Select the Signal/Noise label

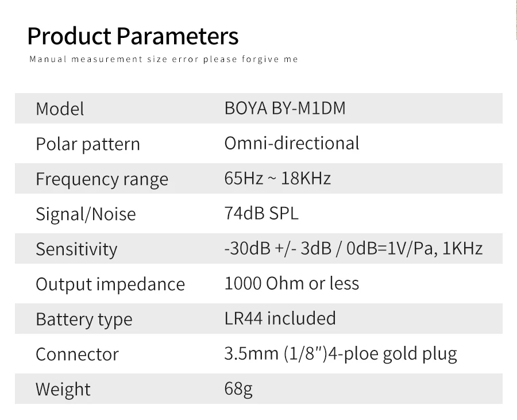coord(86,214)
